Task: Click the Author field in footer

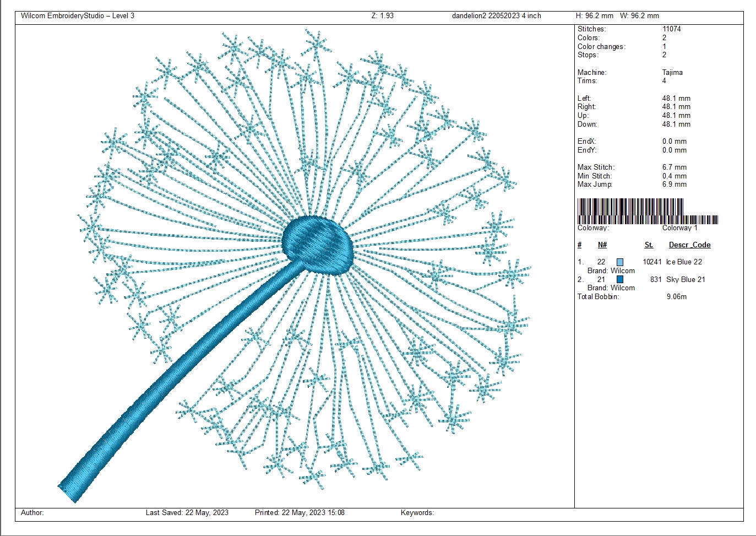Action: 32,513
